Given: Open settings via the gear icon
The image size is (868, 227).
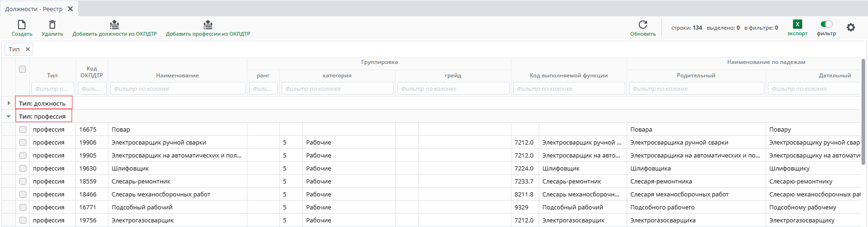Looking at the screenshot, I should (x=851, y=28).
